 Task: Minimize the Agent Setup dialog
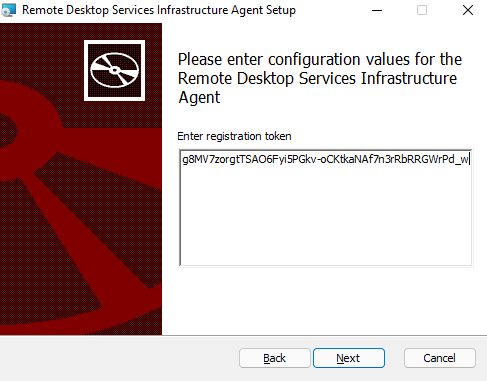pyautogui.click(x=377, y=10)
